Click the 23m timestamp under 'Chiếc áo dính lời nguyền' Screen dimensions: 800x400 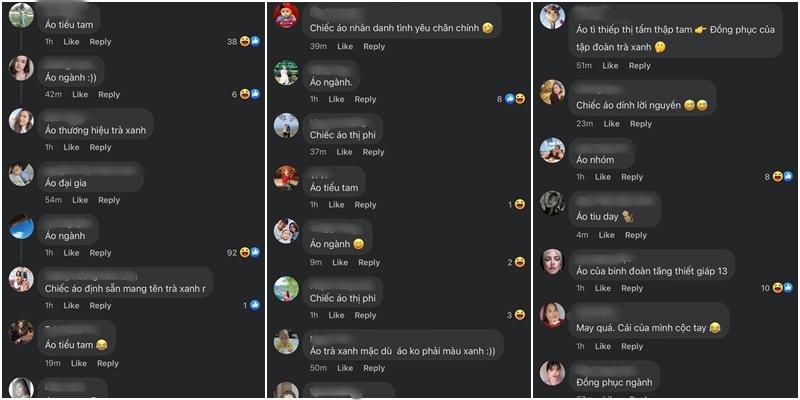point(584,124)
